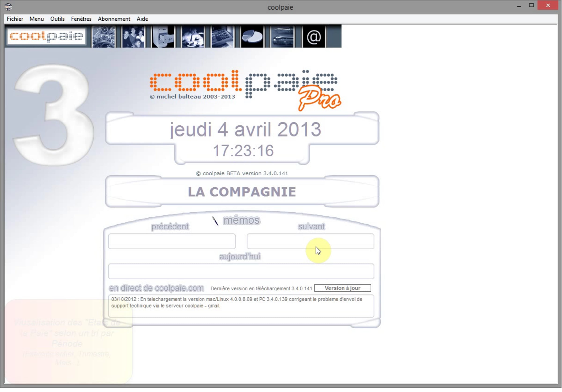
Task: Click the date jeudi 4 avril 2013
Action: pyautogui.click(x=245, y=129)
